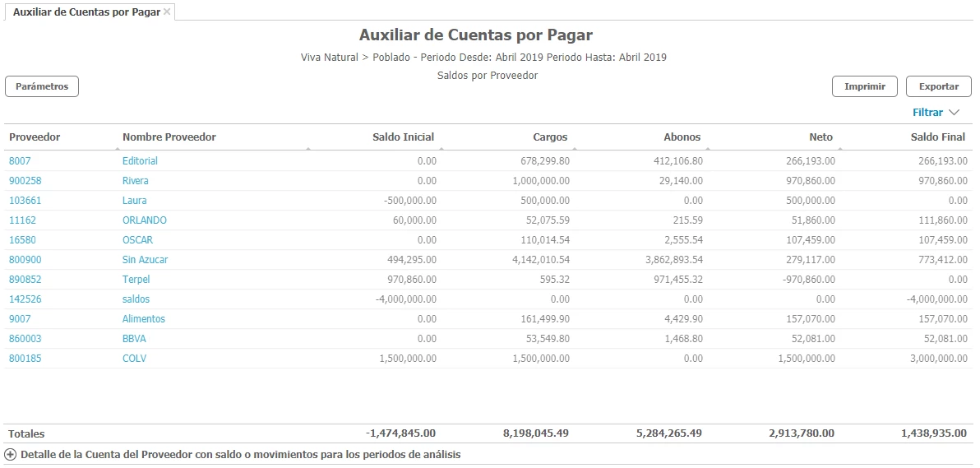Open provider code 103661
Viewport: 980px width, 468px height.
click(25, 201)
